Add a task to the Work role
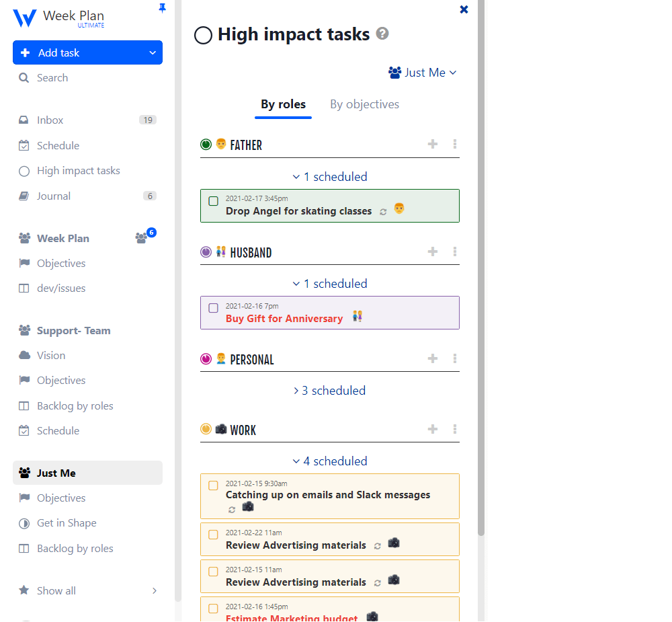The image size is (672, 622). 433,429
